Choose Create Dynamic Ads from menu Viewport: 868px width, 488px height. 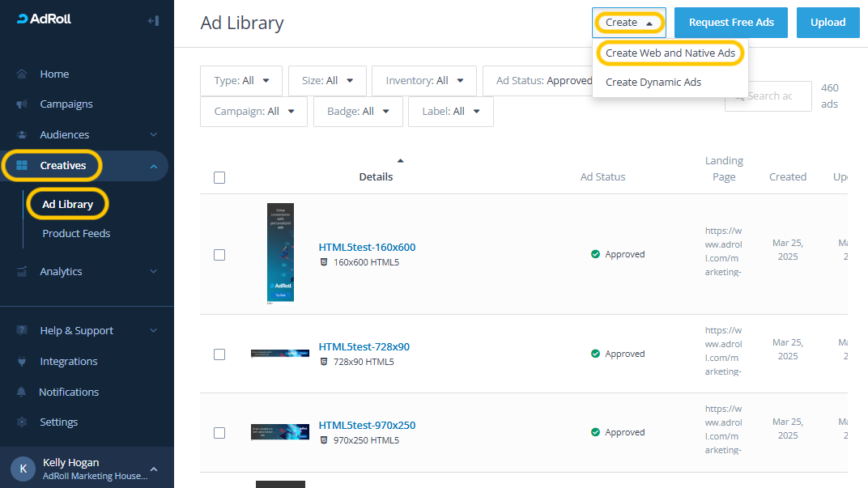[653, 83]
